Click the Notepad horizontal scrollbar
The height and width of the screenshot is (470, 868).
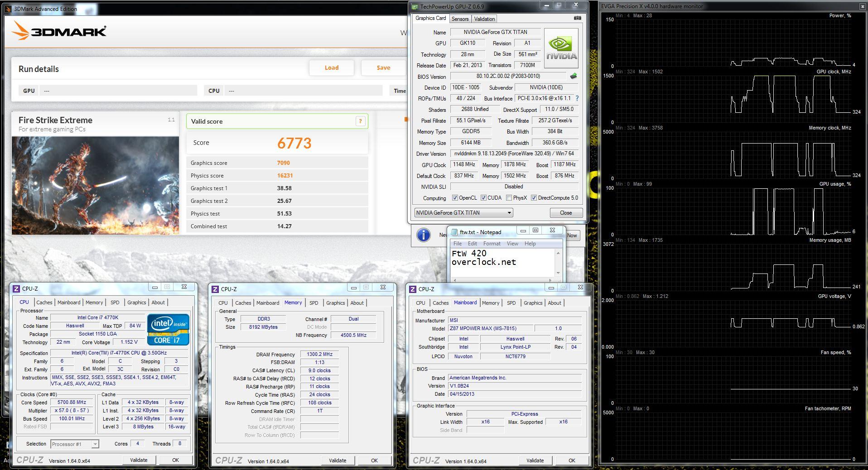coord(502,280)
